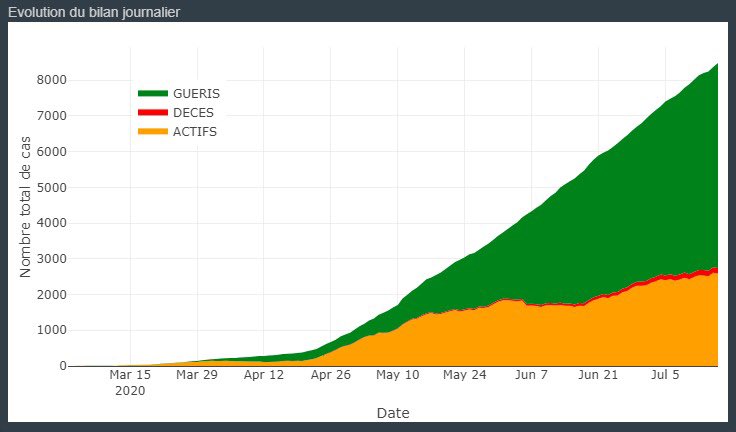Click the '5000' y-axis tick label
The width and height of the screenshot is (736, 432).
point(52,187)
